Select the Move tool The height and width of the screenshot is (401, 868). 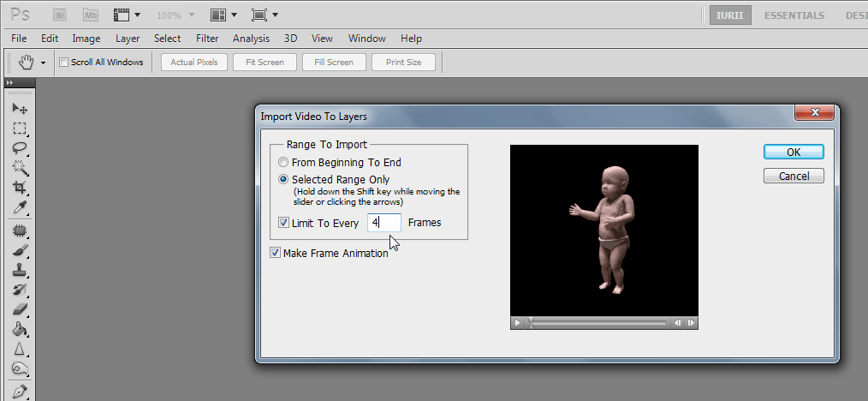click(19, 109)
